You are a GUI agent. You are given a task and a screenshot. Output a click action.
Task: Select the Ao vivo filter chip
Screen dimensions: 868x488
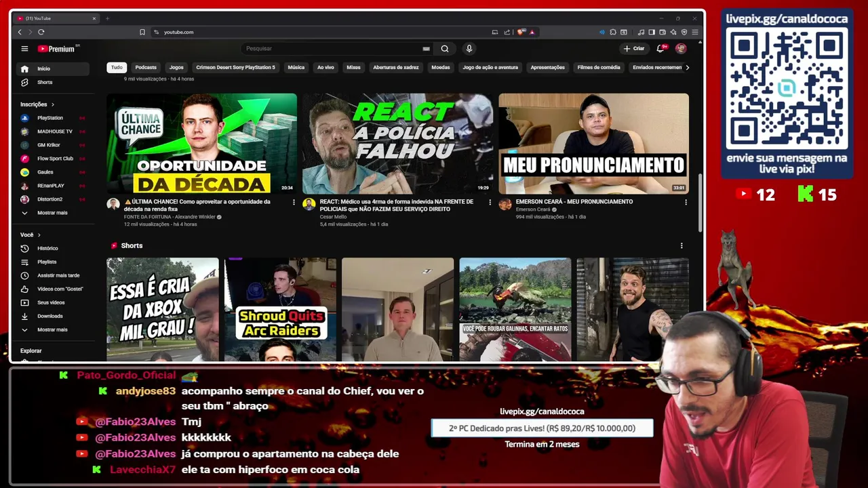[x=325, y=67]
